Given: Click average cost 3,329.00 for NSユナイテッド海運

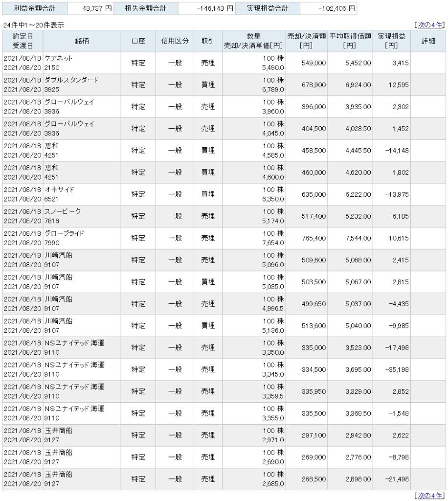Looking at the screenshot, I should [x=358, y=391].
